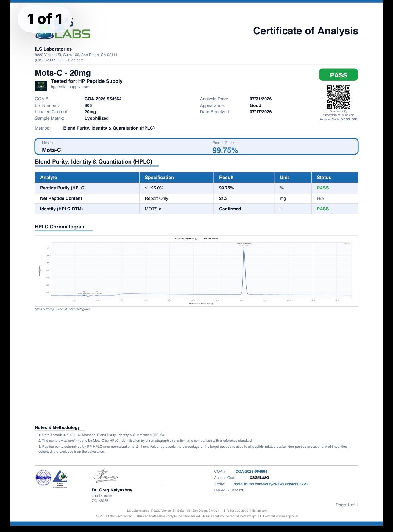
Task: Click the ilac-MRA accreditation logo
Action: (x=43, y=478)
